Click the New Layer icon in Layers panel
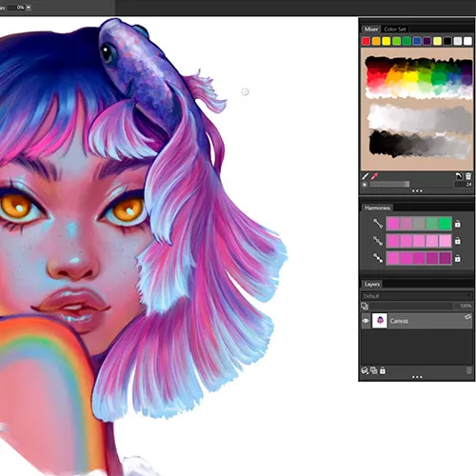 pos(365,370)
